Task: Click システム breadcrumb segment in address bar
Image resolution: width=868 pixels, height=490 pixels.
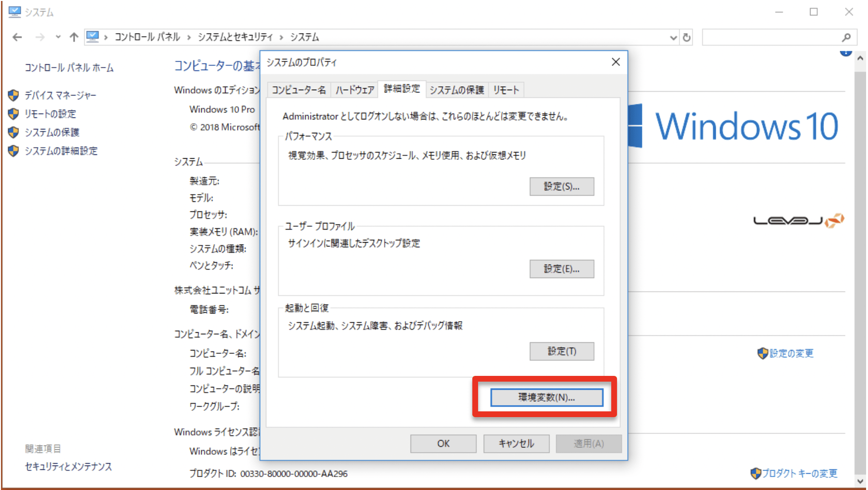Action: click(x=305, y=37)
